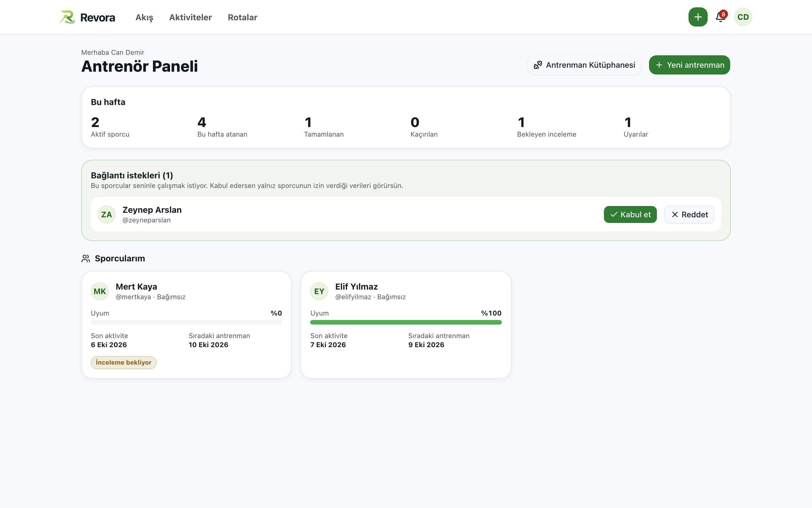The height and width of the screenshot is (508, 812).
Task: Click the %100 compliance value
Action: (491, 313)
